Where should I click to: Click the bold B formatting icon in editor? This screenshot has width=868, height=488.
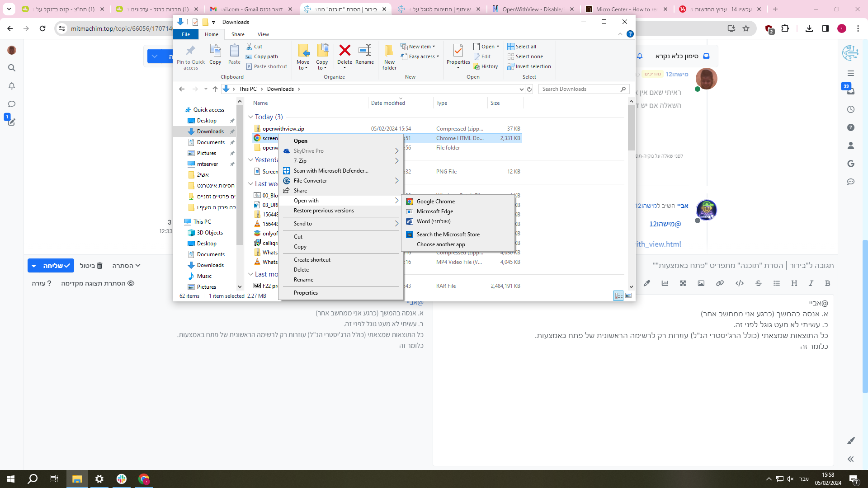827,283
